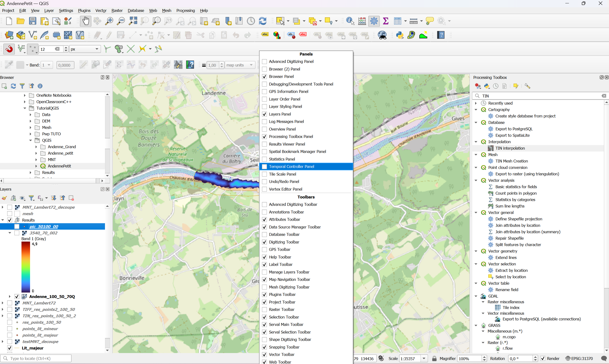Remove the selected layer in Layers panel

click(x=71, y=198)
